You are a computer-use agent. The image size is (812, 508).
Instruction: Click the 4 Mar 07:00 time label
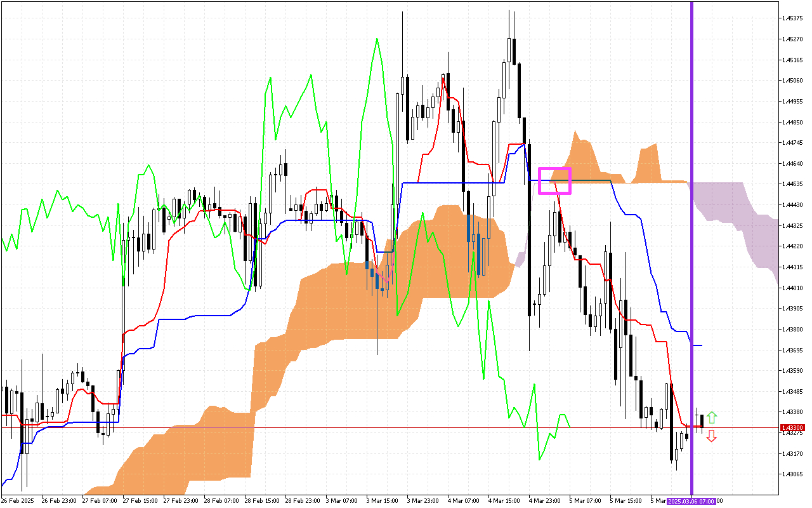pyautogui.click(x=464, y=501)
